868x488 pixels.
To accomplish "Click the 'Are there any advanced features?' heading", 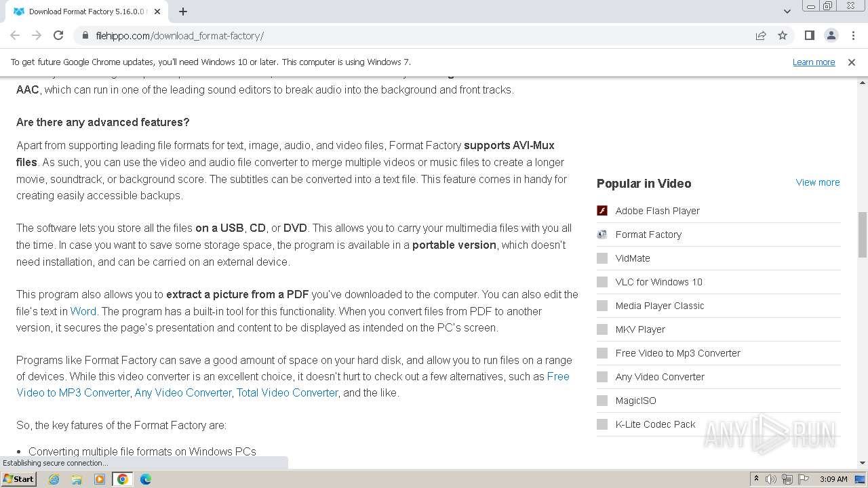I will click(103, 122).
